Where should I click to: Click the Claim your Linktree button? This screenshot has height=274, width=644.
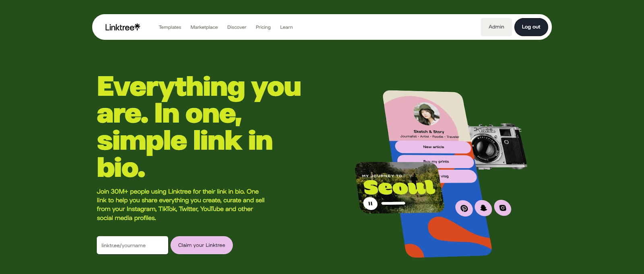point(202,245)
